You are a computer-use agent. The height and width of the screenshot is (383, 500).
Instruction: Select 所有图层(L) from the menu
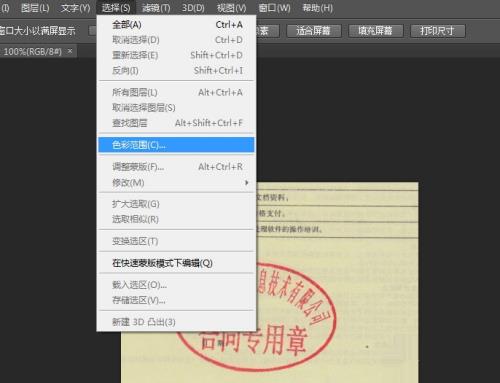point(176,92)
